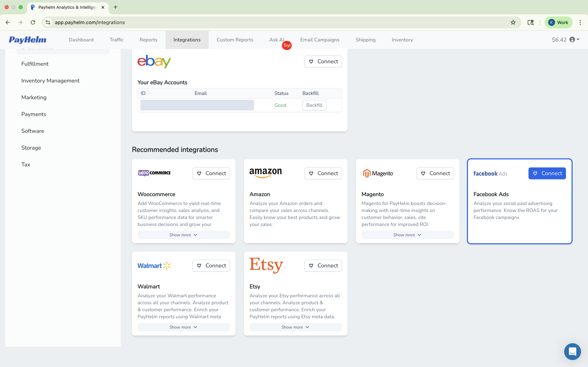
Task: Click the red Try! badge under Ask AI
Action: pyautogui.click(x=287, y=45)
